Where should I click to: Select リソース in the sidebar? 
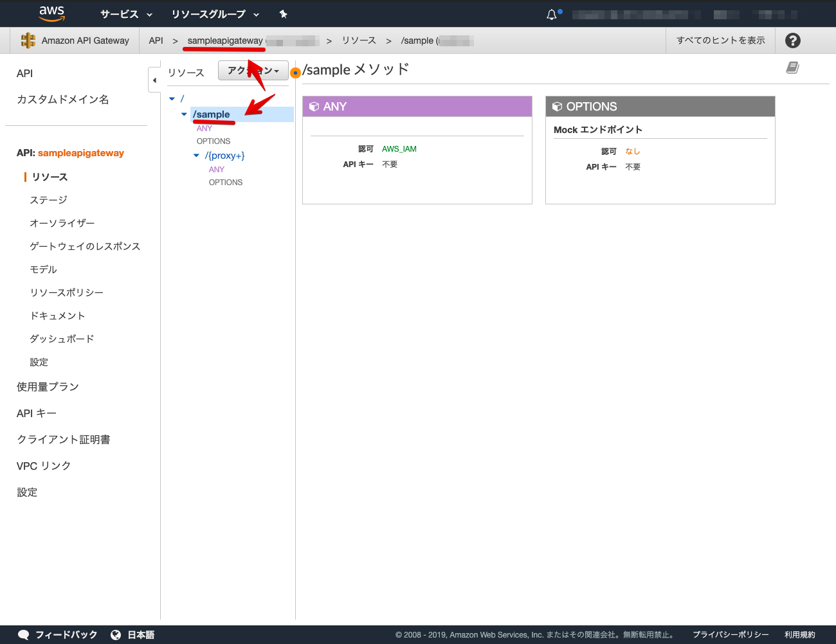tap(50, 177)
